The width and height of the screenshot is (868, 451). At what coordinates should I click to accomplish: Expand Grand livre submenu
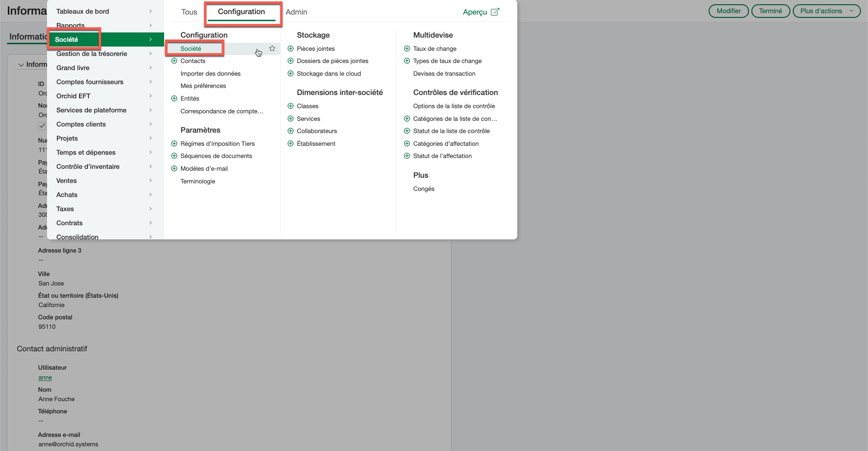pos(150,68)
